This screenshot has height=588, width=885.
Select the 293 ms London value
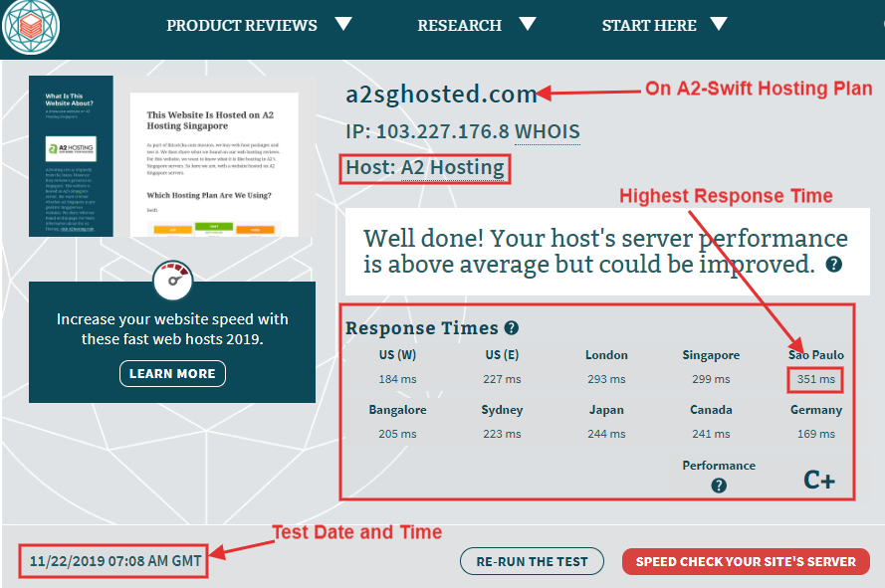pyautogui.click(x=606, y=379)
